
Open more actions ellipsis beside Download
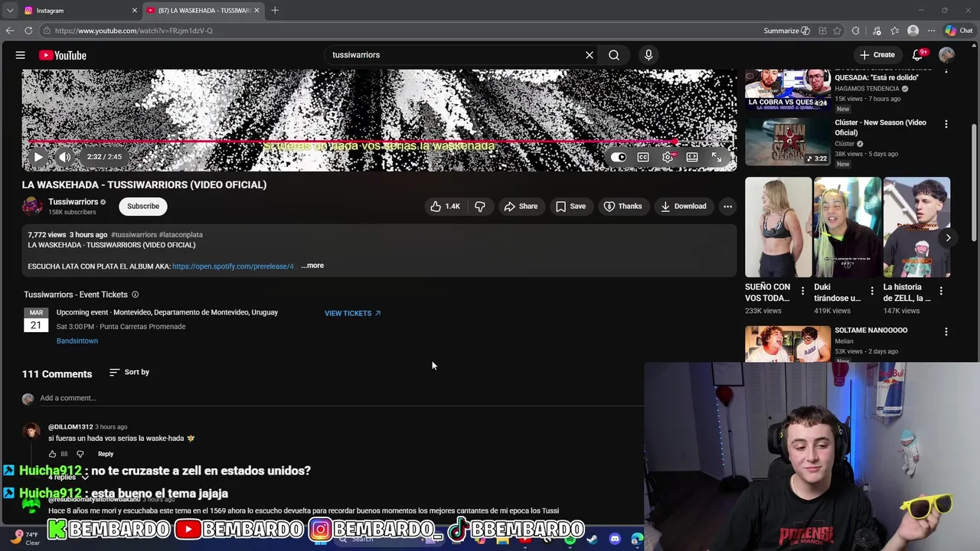coord(728,206)
